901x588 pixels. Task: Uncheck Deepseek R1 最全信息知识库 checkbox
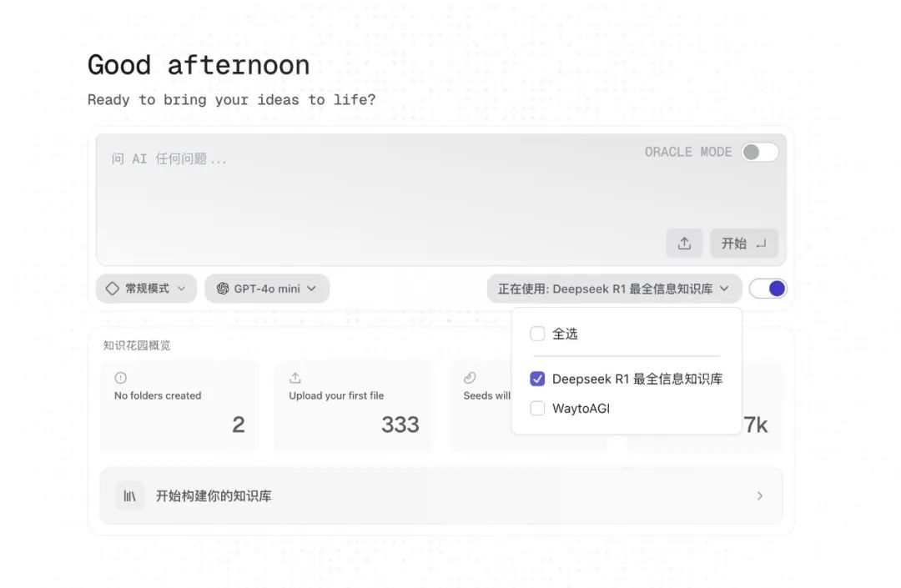537,379
